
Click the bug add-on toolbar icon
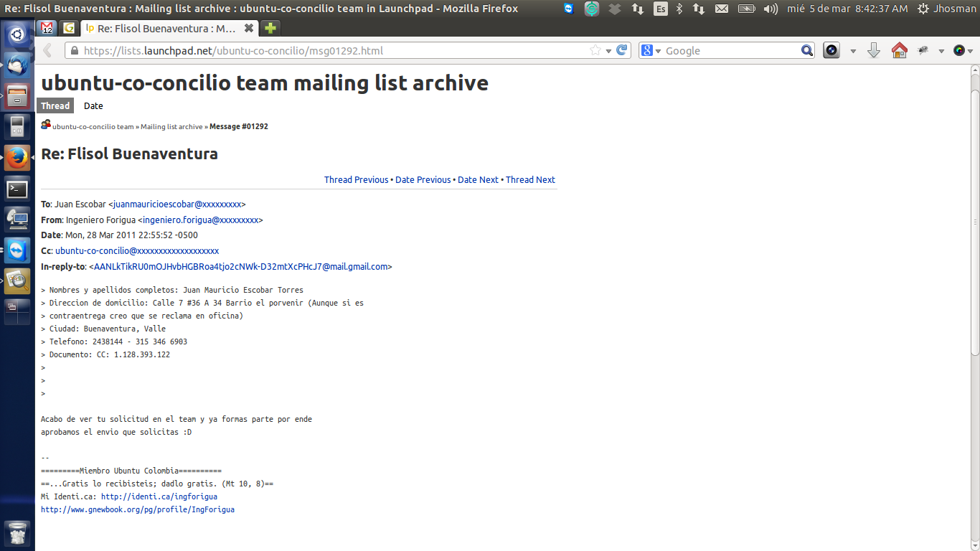923,51
